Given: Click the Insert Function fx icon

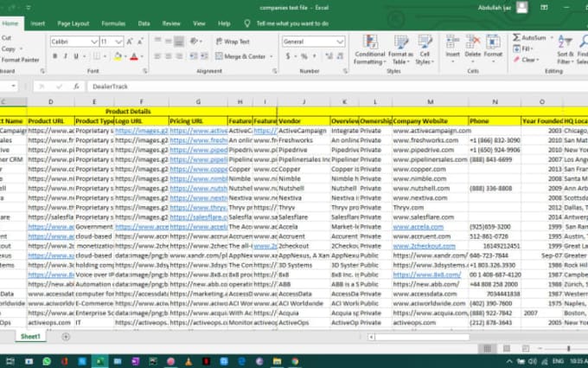Looking at the screenshot, I should click(76, 87).
